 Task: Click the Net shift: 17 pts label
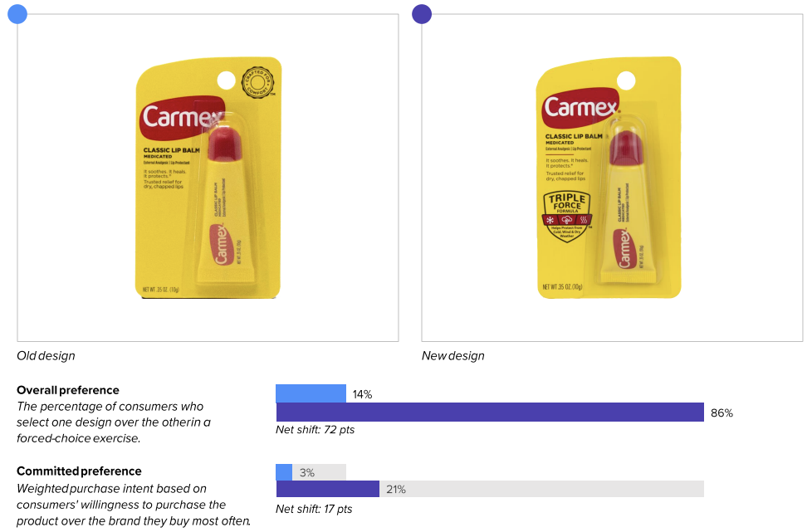click(x=314, y=509)
